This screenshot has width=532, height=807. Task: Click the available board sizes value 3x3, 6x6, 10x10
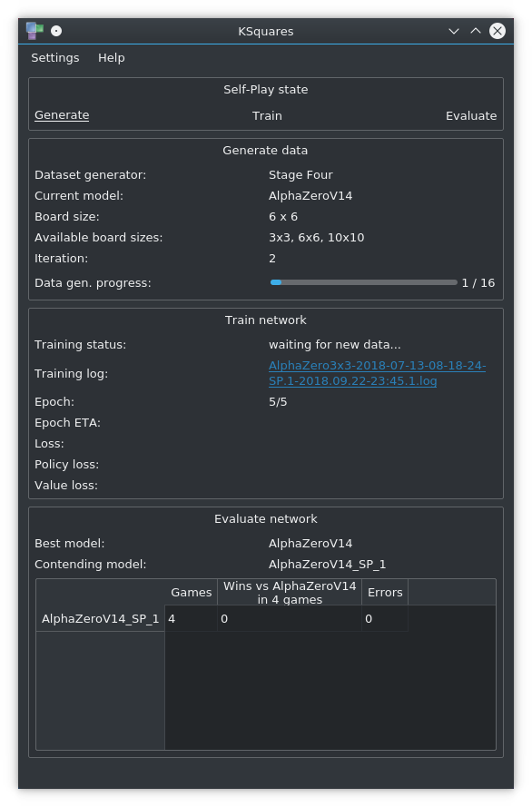(317, 238)
